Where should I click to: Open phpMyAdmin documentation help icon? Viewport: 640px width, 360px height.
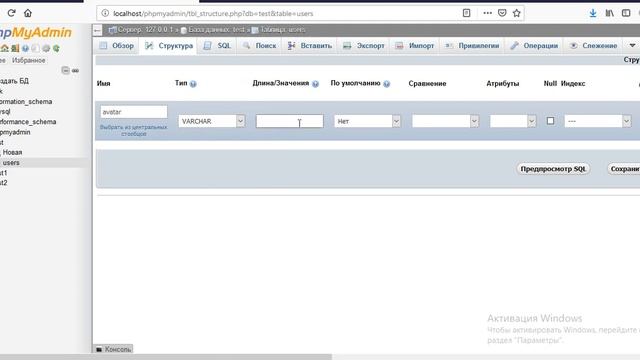[25, 48]
